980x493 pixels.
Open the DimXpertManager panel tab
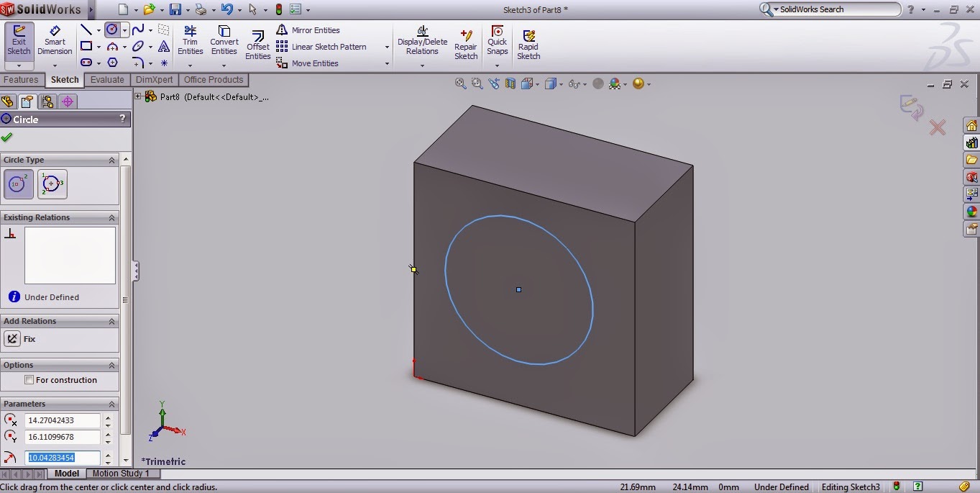pos(68,101)
